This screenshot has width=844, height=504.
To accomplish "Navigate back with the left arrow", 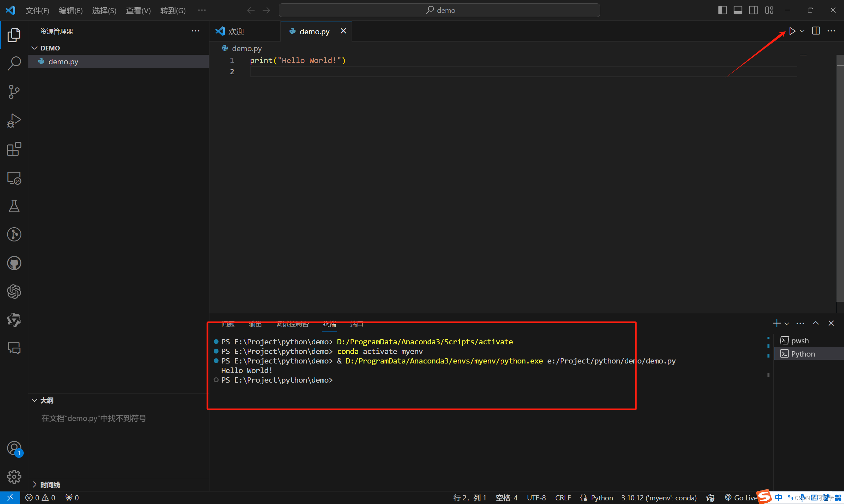I will click(x=251, y=10).
